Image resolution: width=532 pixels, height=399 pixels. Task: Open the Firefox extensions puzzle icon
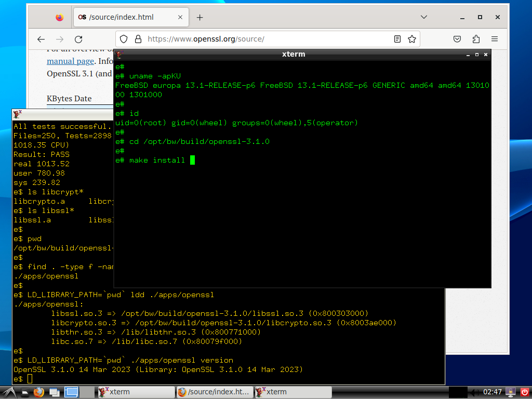[476, 39]
